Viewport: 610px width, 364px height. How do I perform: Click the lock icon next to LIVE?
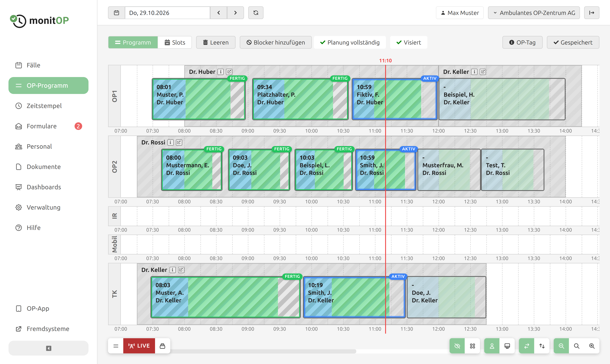pyautogui.click(x=162, y=346)
